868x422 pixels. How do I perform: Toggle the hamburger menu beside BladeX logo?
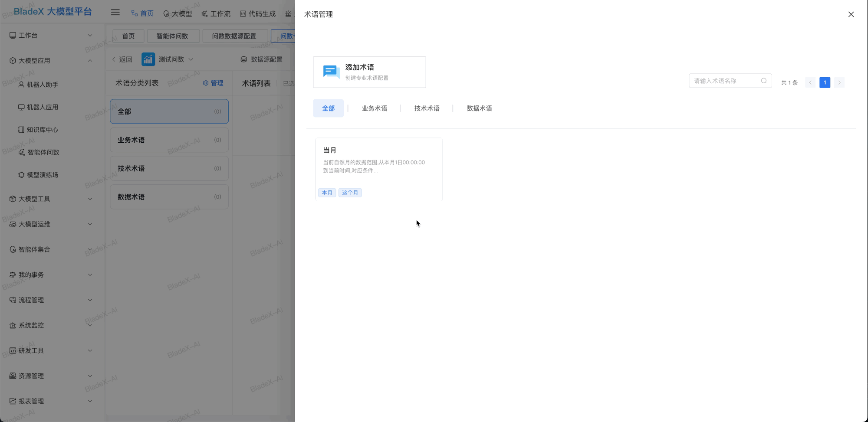coord(115,12)
